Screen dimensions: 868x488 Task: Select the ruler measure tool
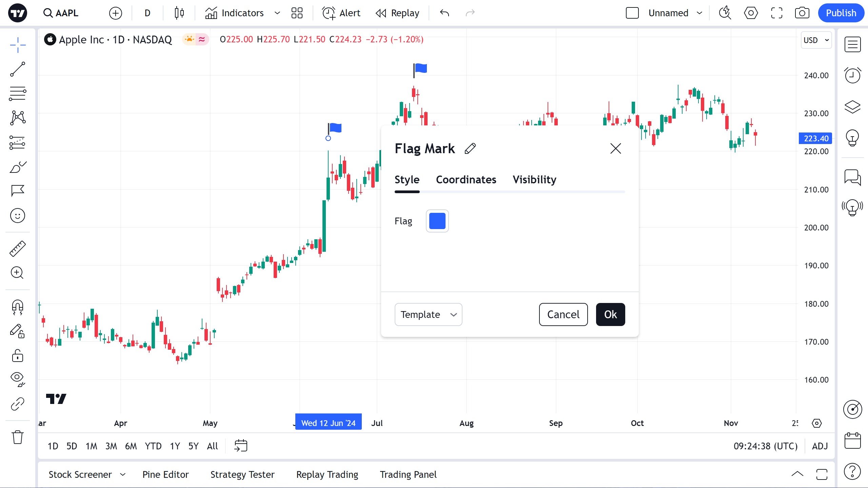point(18,248)
